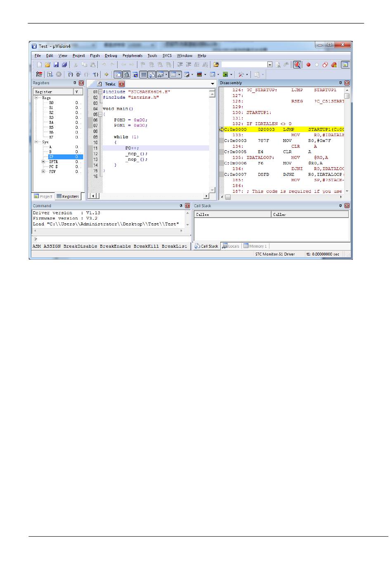Image resolution: width=392 pixels, height=561 pixels.
Task: Insert a breakpoint with red dot icon
Action: [308, 64]
